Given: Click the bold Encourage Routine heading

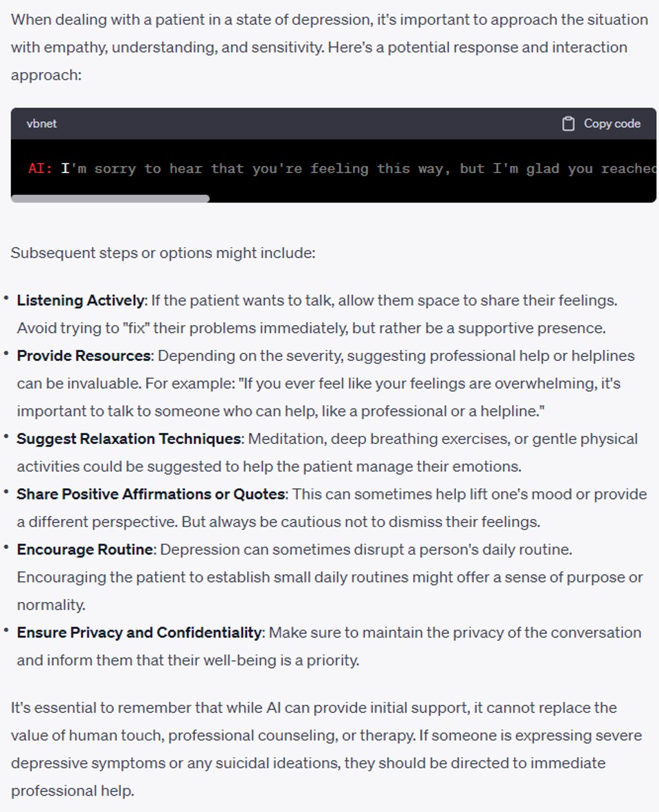Looking at the screenshot, I should pyautogui.click(x=85, y=550).
